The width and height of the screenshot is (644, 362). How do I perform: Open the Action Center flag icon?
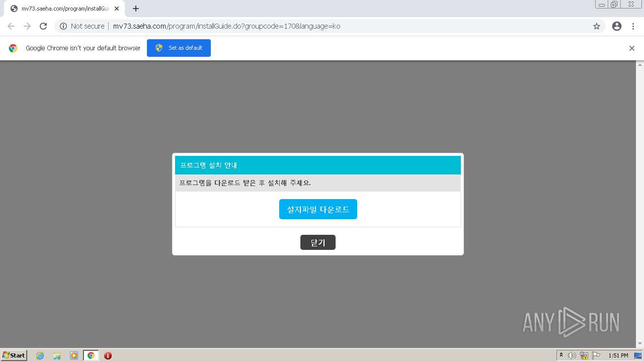596,355
